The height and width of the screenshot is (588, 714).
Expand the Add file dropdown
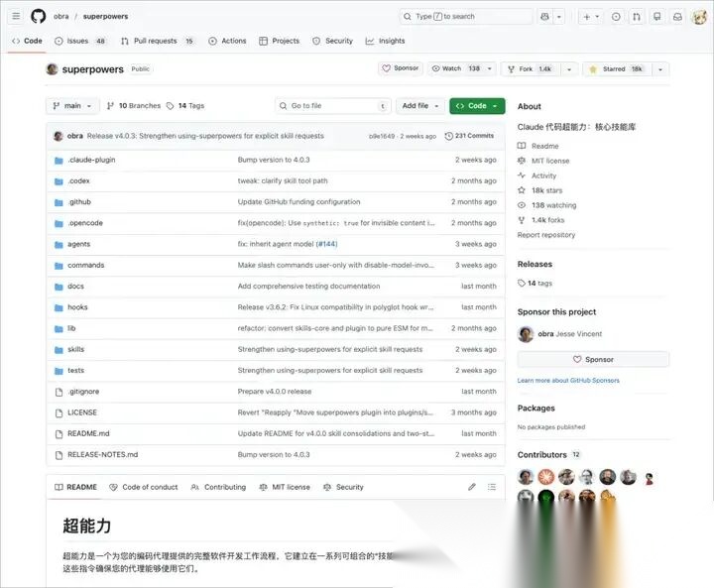pos(419,106)
